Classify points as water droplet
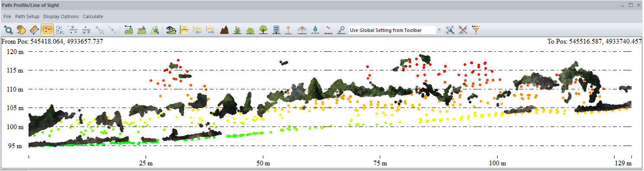 pyautogui.click(x=316, y=30)
